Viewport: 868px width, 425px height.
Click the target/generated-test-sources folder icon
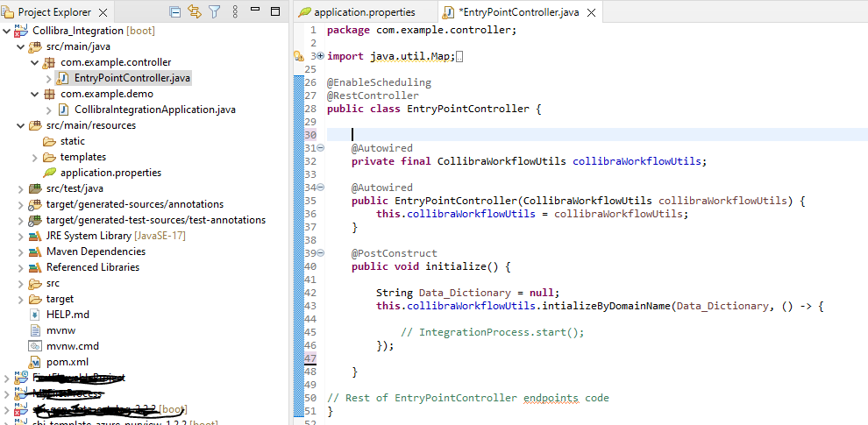pyautogui.click(x=35, y=220)
